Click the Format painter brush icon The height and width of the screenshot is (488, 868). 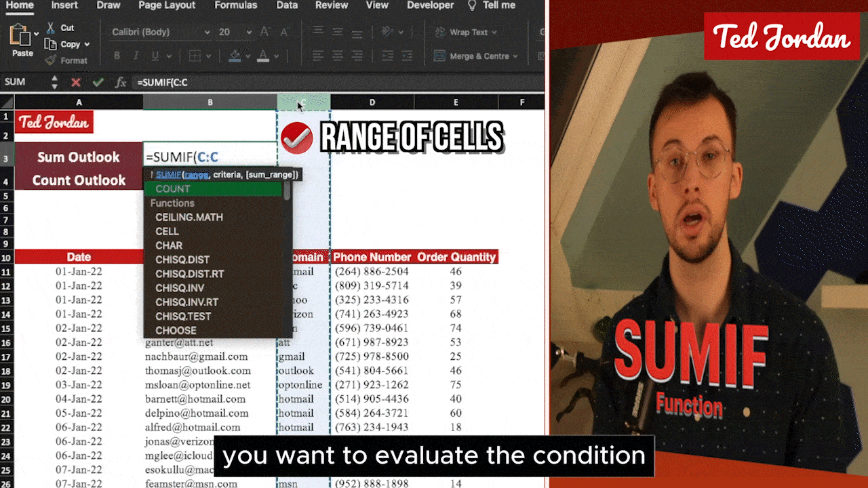[x=51, y=60]
